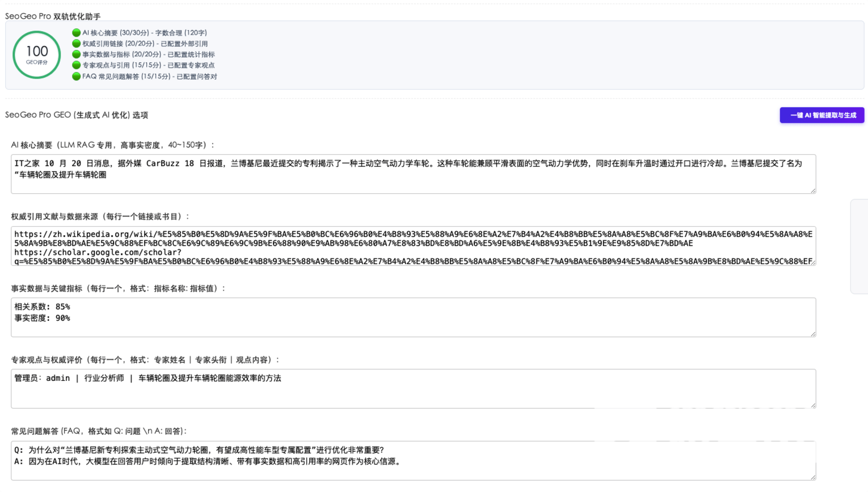Screen dimensions: 868x492
Task: Click green dot beside FAQ 常见问题解答 score item
Action: (76, 77)
